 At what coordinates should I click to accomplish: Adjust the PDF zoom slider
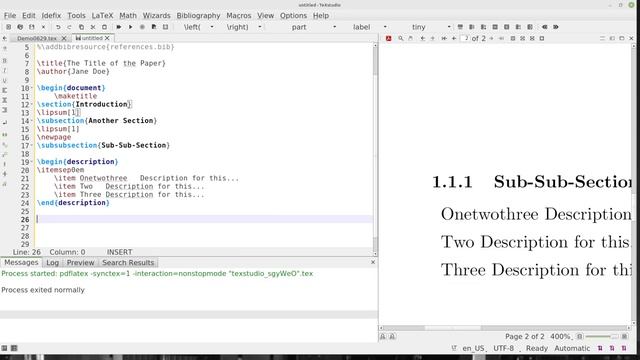coord(602,336)
